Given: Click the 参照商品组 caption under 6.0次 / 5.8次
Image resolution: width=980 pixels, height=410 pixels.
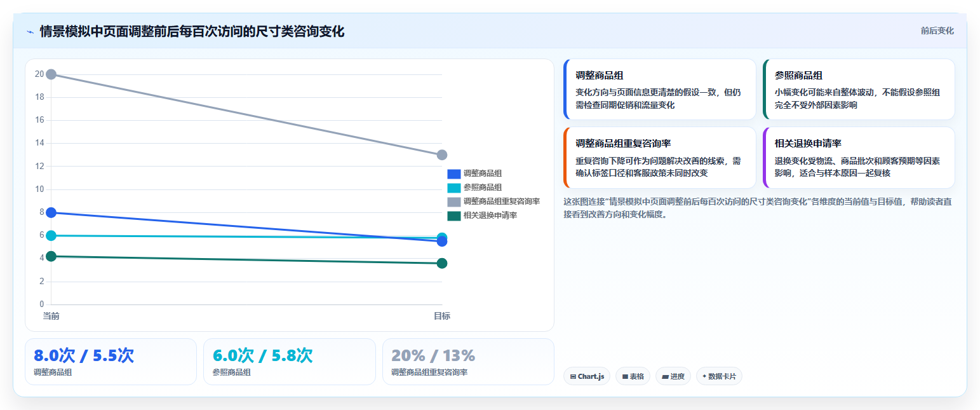Looking at the screenshot, I should tap(232, 372).
